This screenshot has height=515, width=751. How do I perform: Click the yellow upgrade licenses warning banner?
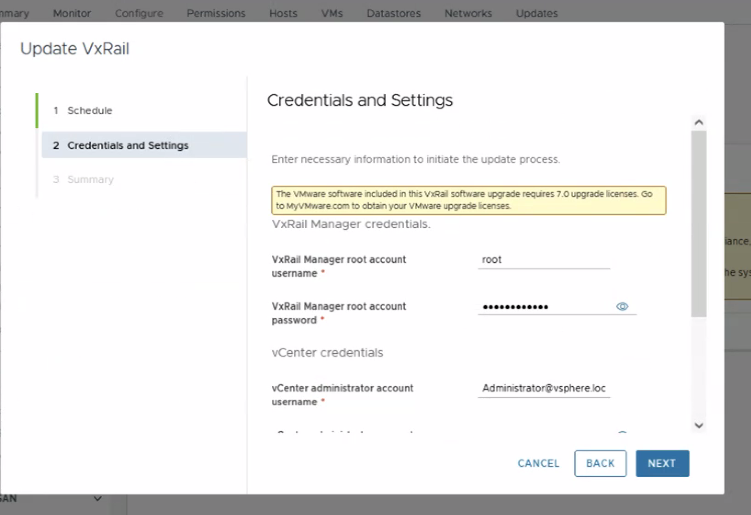click(468, 200)
